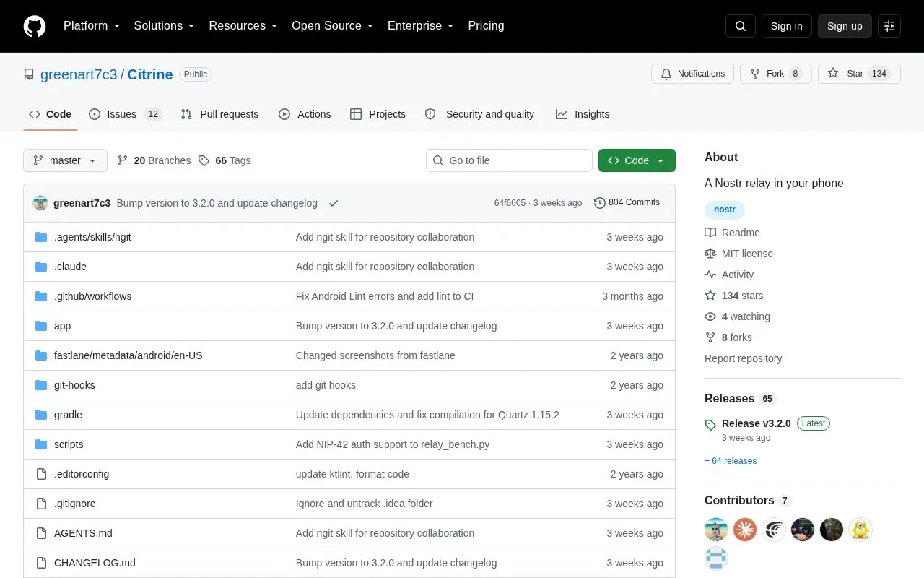Click the repository icon before greenart7c3
The height and width of the screenshot is (578, 924).
click(29, 74)
